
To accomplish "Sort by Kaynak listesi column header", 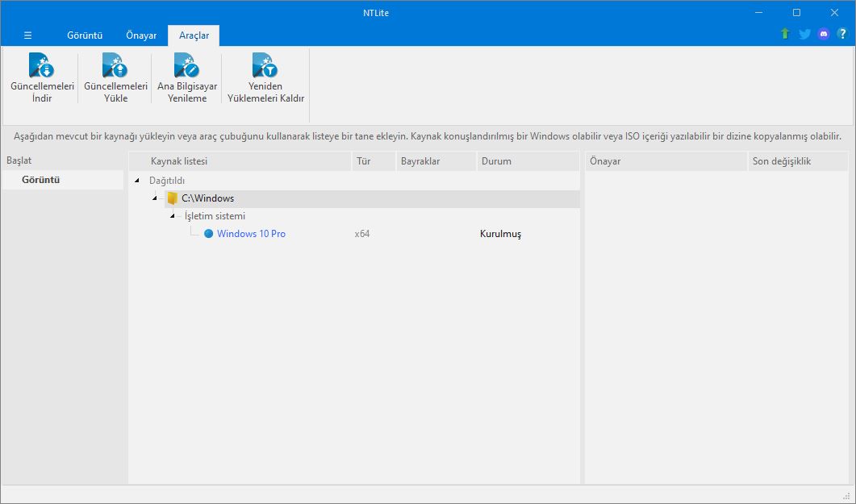I will coord(240,161).
